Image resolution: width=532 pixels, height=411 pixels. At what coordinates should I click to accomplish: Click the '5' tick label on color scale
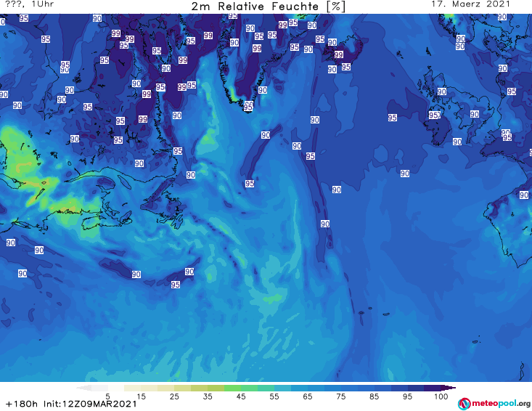107,396
